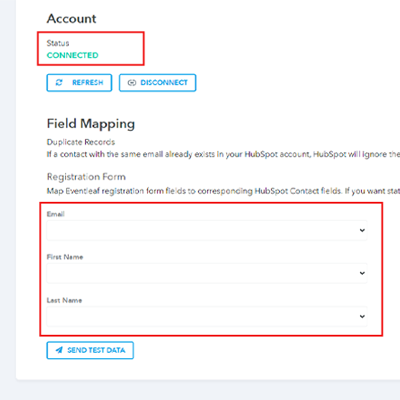Click the Status label
Image resolution: width=400 pixels, height=400 pixels.
click(x=58, y=43)
